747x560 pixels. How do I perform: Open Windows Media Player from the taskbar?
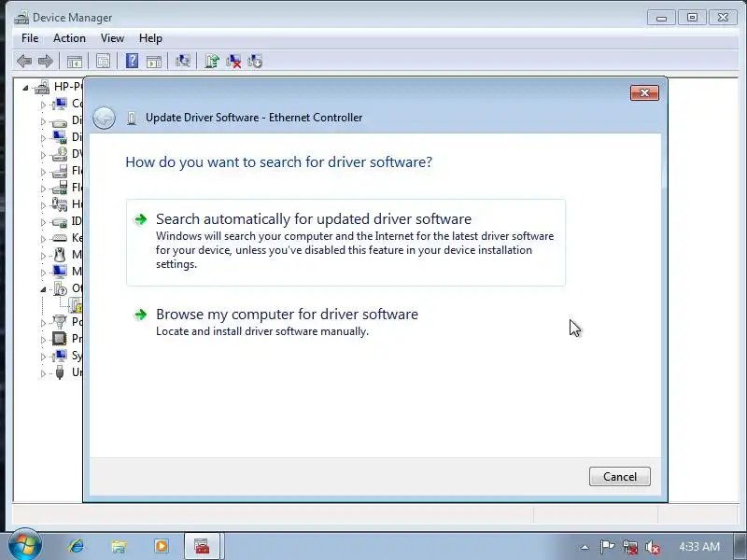click(x=162, y=546)
